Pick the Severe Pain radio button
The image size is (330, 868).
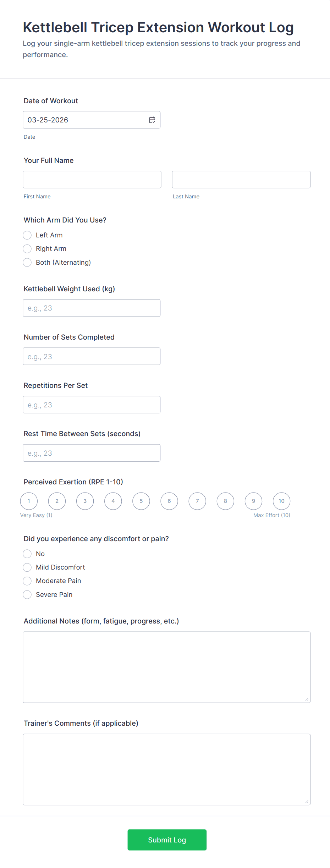click(x=27, y=595)
